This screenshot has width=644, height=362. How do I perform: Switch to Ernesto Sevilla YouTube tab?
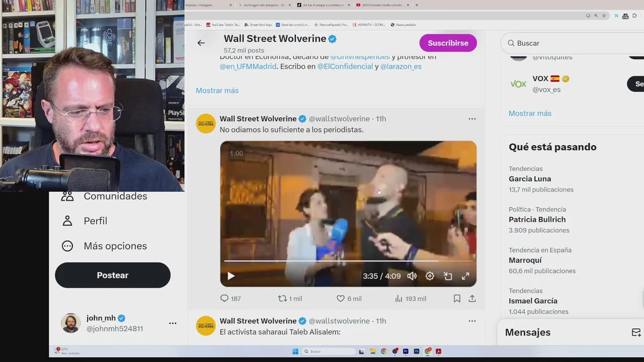point(382,5)
